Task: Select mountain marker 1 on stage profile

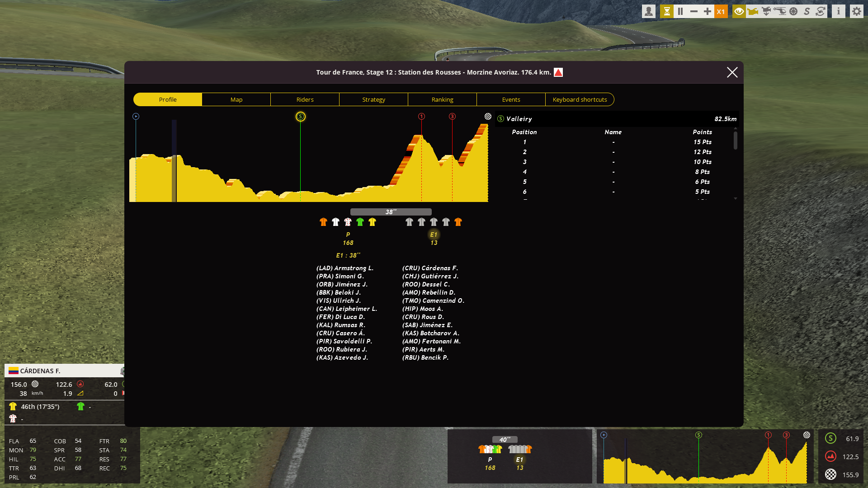Action: click(421, 117)
